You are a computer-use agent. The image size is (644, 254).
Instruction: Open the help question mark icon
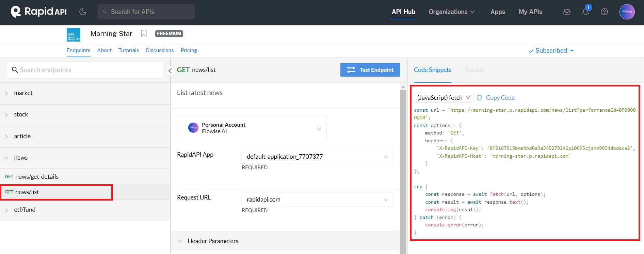(x=604, y=12)
